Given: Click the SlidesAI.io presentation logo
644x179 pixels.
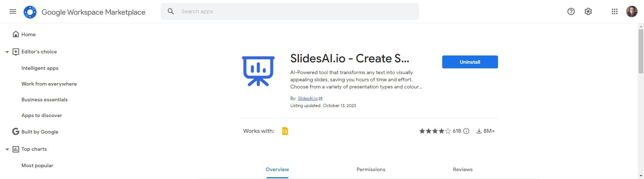Looking at the screenshot, I should (258, 71).
